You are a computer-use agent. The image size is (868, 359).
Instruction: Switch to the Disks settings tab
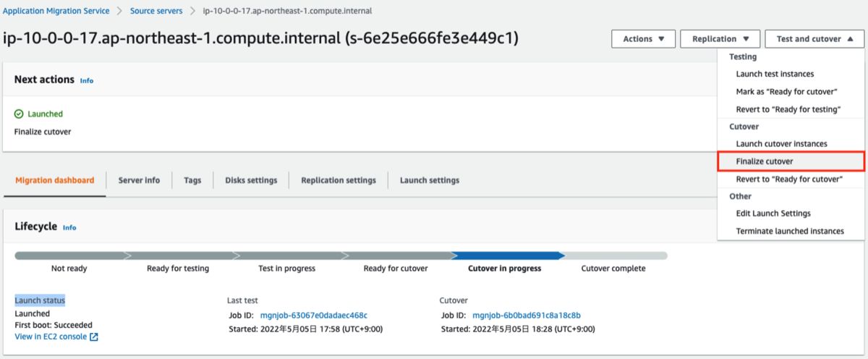coord(251,180)
